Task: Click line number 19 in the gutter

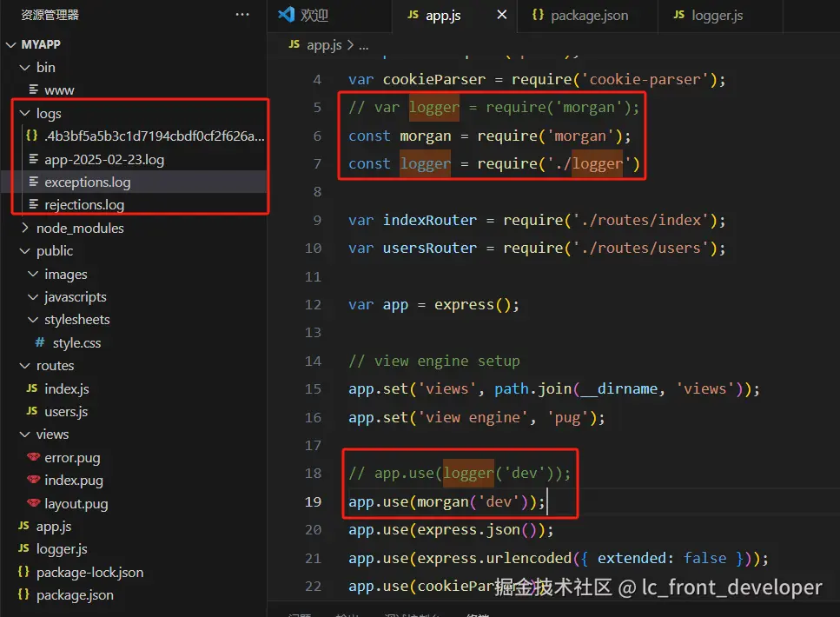Action: [313, 501]
